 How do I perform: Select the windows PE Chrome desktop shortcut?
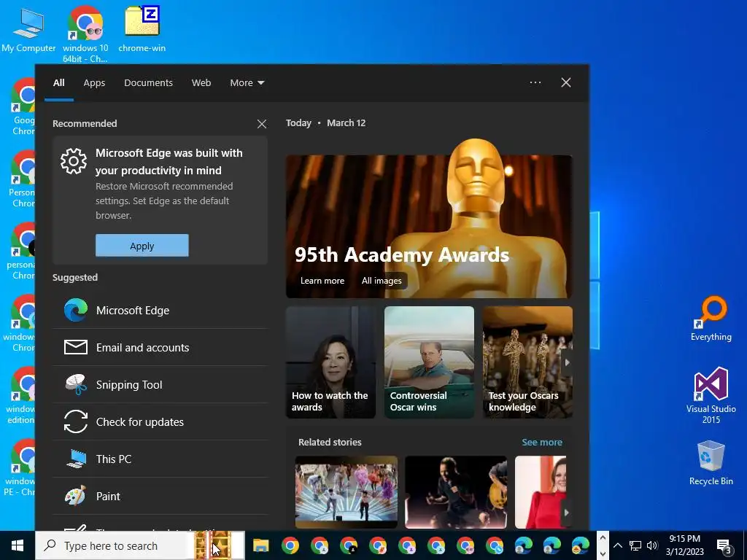click(20, 467)
